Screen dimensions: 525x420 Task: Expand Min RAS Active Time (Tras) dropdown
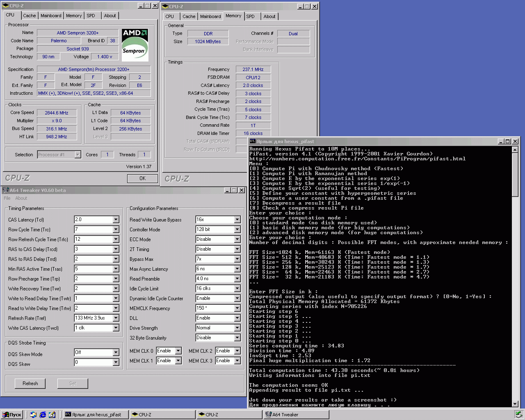pyautogui.click(x=116, y=269)
